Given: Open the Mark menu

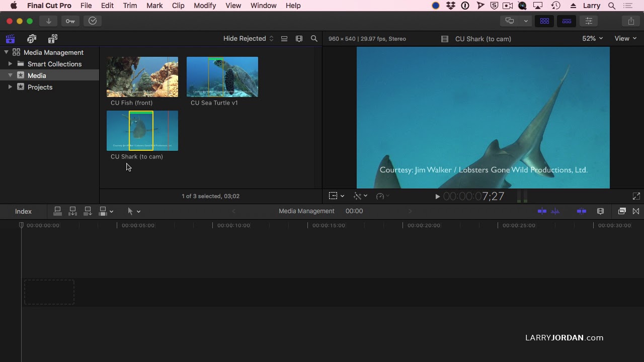Looking at the screenshot, I should 154,6.
